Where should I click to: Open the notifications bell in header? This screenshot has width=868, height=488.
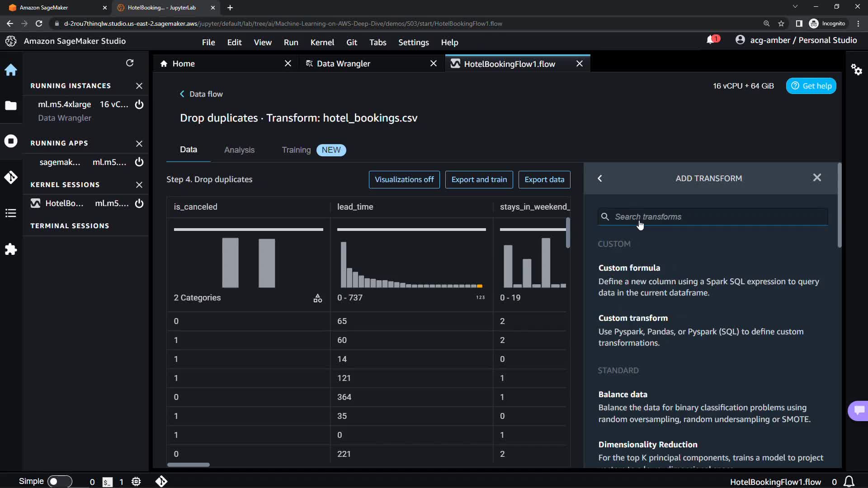711,40
